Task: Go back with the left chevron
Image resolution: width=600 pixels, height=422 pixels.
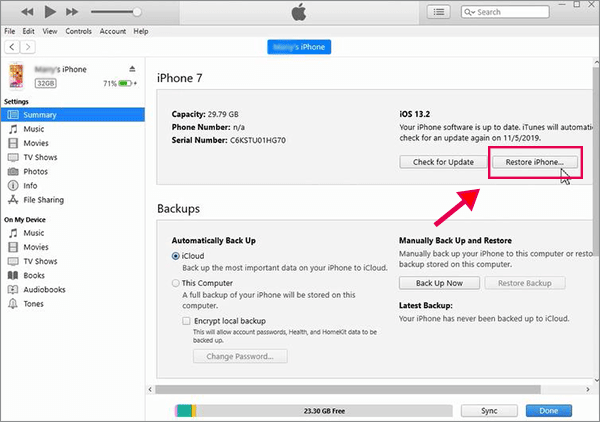Action: point(12,47)
